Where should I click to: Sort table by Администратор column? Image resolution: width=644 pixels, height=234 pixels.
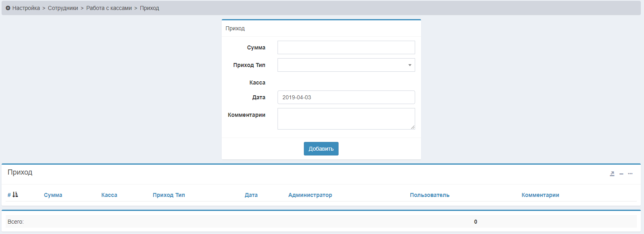(310, 195)
